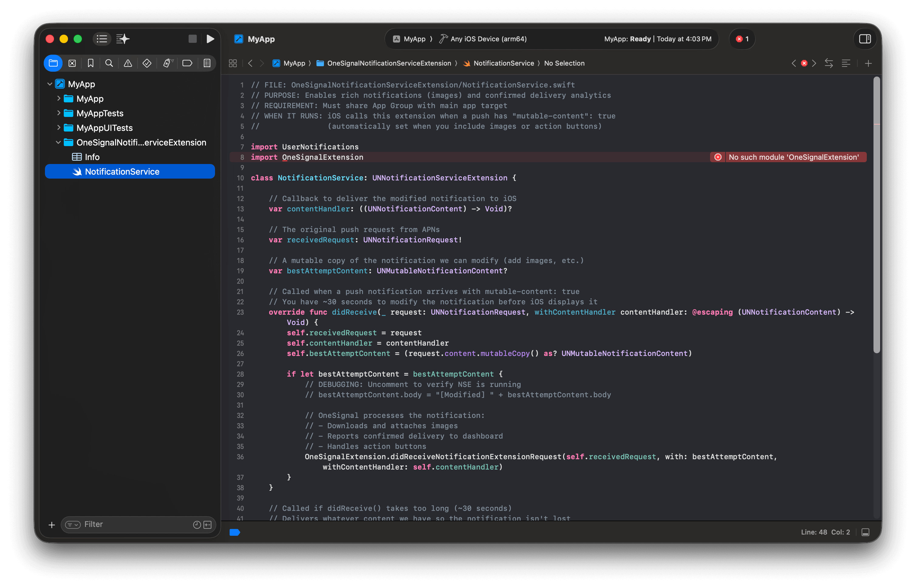Run the app with the play button

coord(210,39)
